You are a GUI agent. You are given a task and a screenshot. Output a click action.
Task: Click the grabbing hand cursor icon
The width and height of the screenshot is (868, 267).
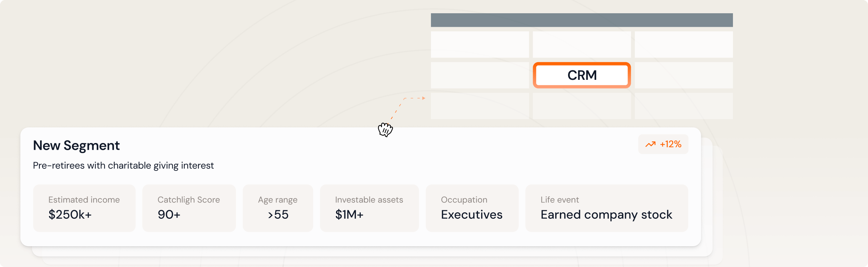pyautogui.click(x=385, y=130)
